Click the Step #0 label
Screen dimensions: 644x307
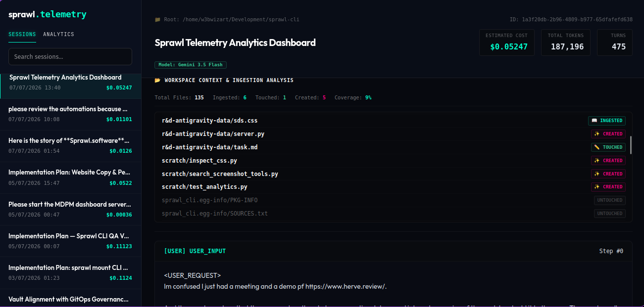pos(611,251)
